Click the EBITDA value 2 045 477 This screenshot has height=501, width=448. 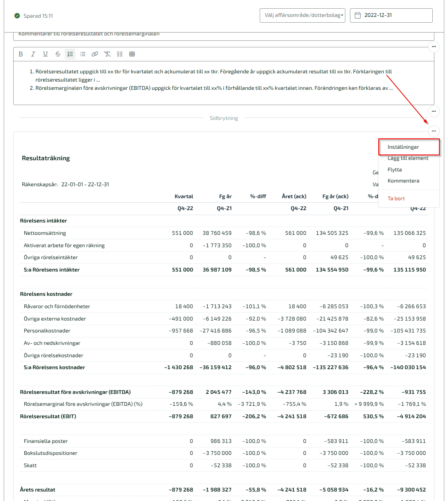point(219,392)
